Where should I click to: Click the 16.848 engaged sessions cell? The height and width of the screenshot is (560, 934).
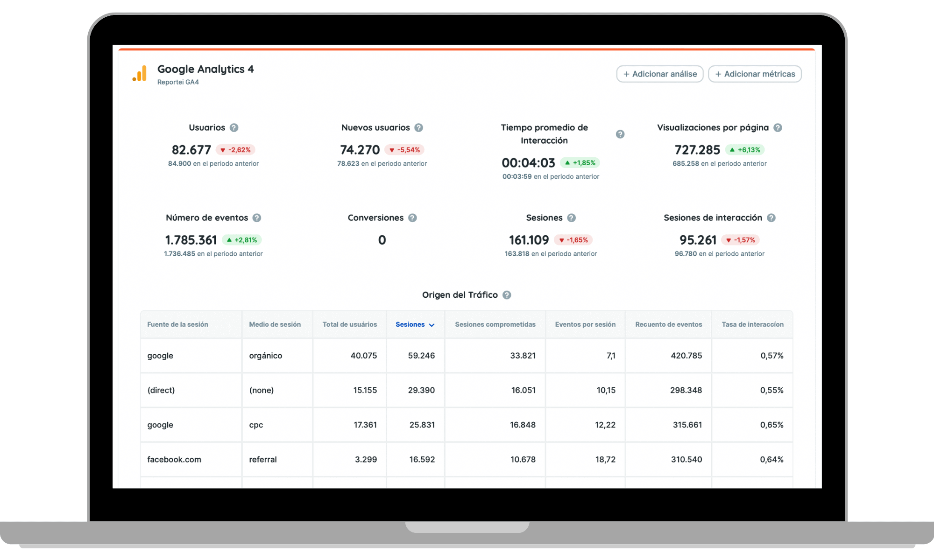[x=495, y=425]
